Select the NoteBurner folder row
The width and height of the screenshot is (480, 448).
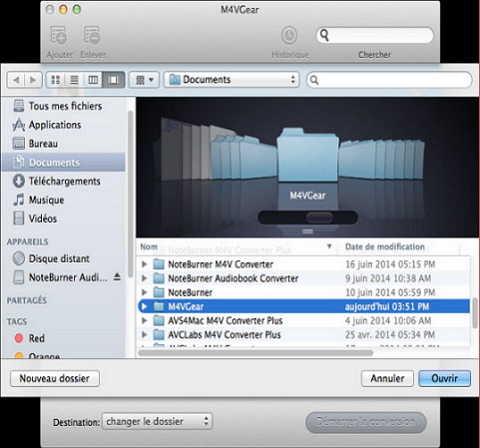point(303,292)
